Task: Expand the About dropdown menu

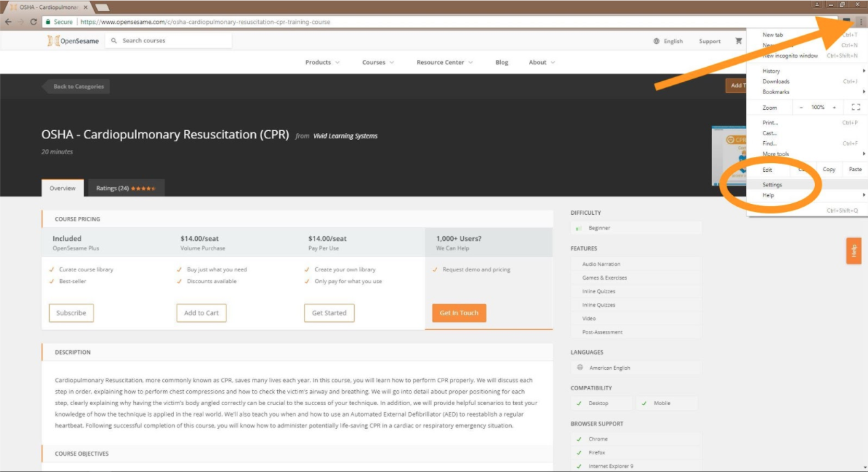Action: pyautogui.click(x=542, y=62)
